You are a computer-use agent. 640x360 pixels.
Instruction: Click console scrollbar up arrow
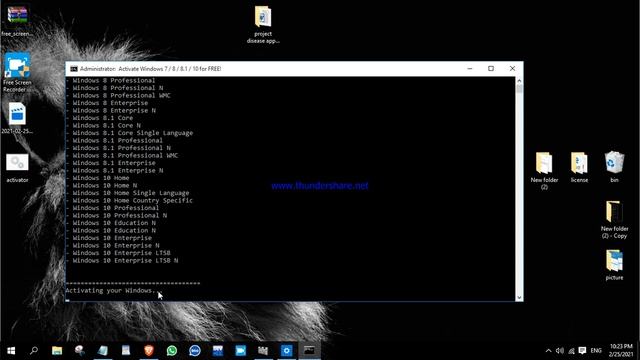click(519, 81)
